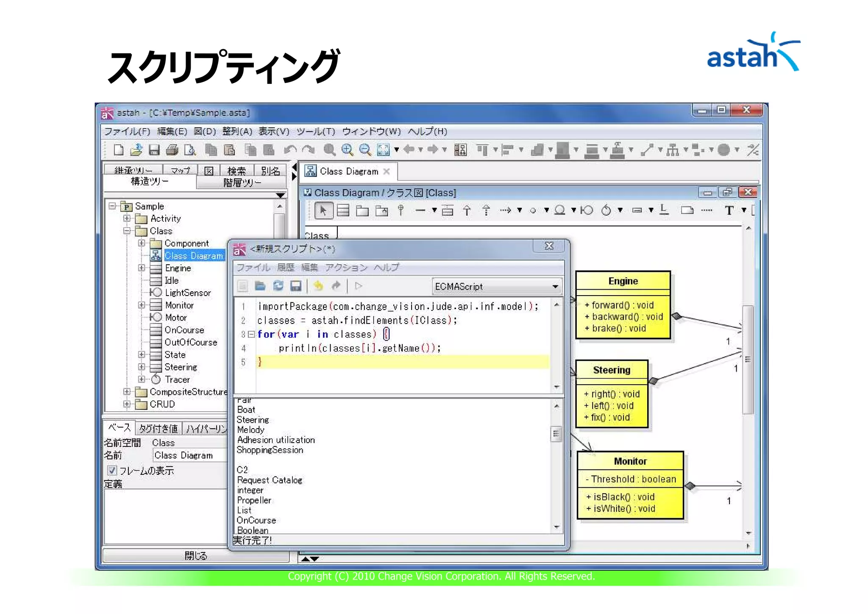Click the 名前 field containing Class Diagram
Screen dimensions: 868x614
[x=190, y=455]
